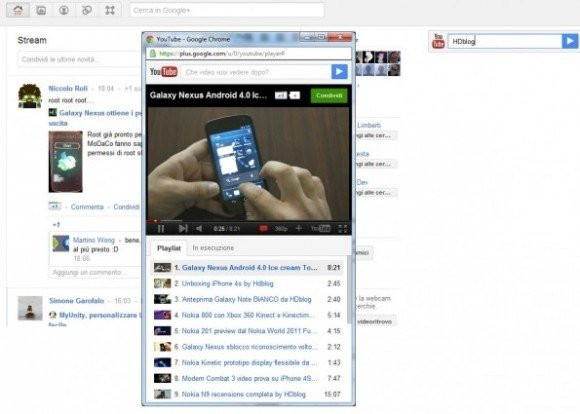The height and width of the screenshot is (414, 580).
Task: Open the Circles icon in Google+ toolbar
Action: 87,10
